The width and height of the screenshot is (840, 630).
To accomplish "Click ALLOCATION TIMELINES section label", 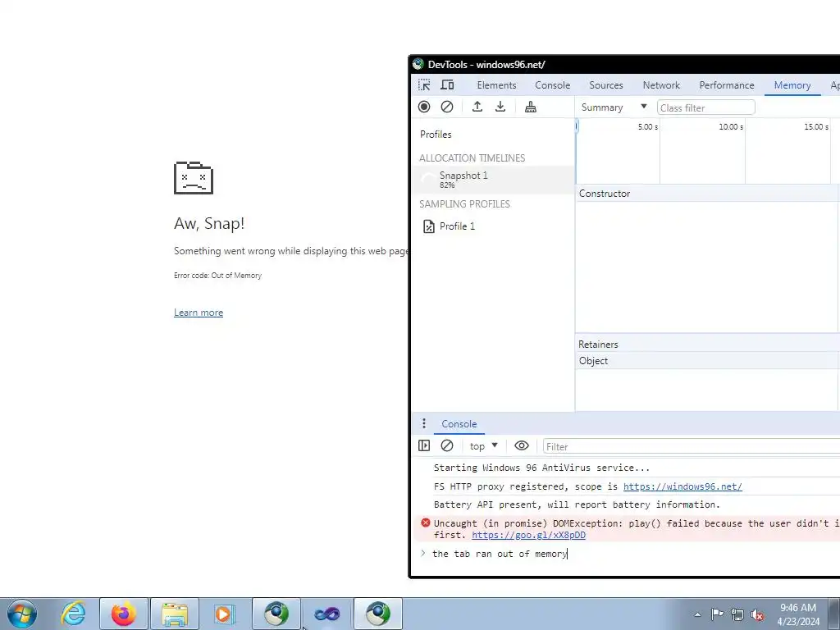I will click(472, 158).
